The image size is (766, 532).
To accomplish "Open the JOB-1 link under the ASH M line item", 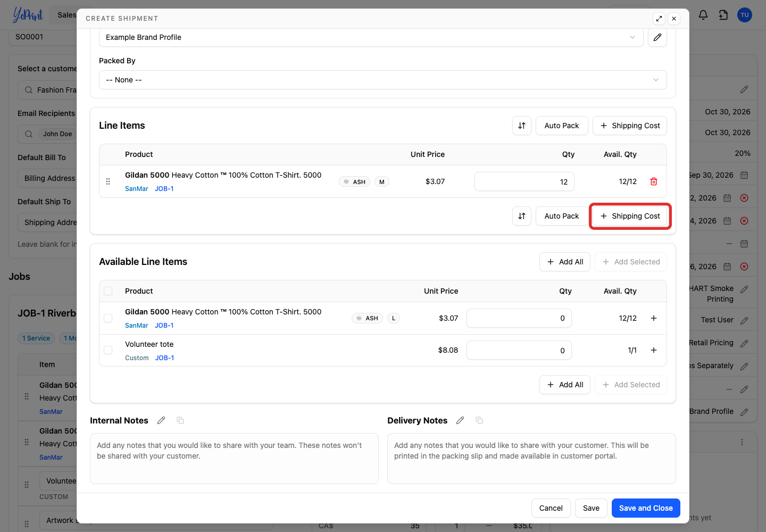I will click(x=164, y=189).
